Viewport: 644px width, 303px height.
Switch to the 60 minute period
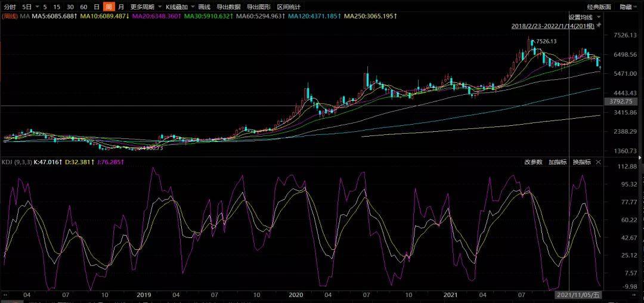83,7
